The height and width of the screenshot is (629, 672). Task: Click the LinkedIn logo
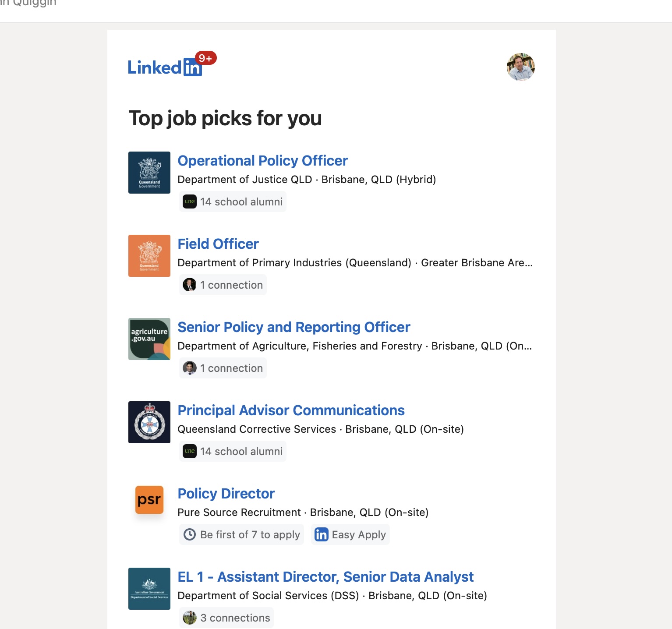[x=164, y=67]
